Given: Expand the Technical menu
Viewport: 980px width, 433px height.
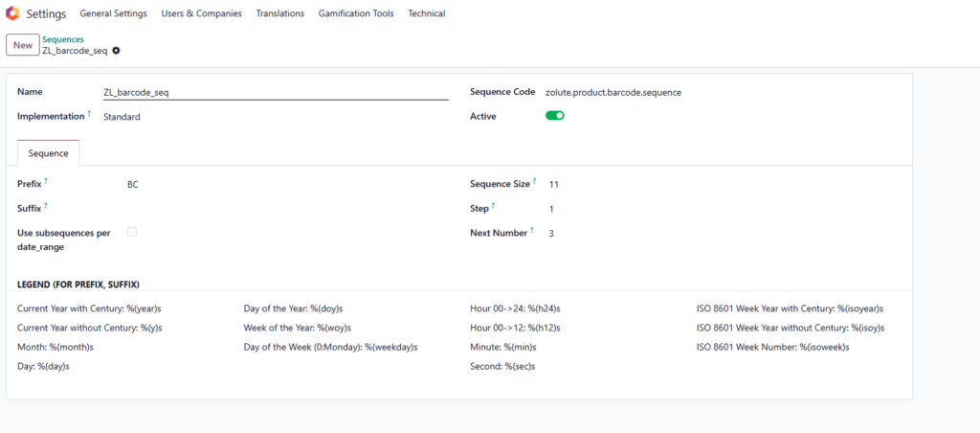Looking at the screenshot, I should click(x=426, y=13).
